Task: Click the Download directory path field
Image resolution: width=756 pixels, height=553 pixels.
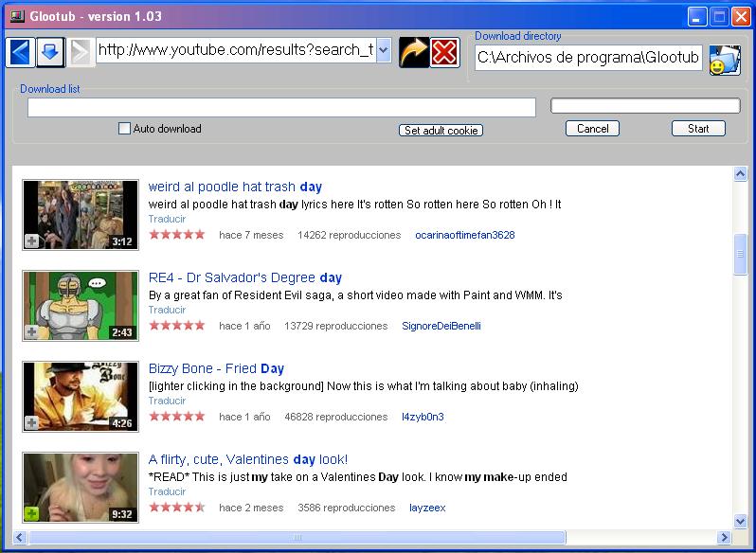Action: tap(588, 58)
